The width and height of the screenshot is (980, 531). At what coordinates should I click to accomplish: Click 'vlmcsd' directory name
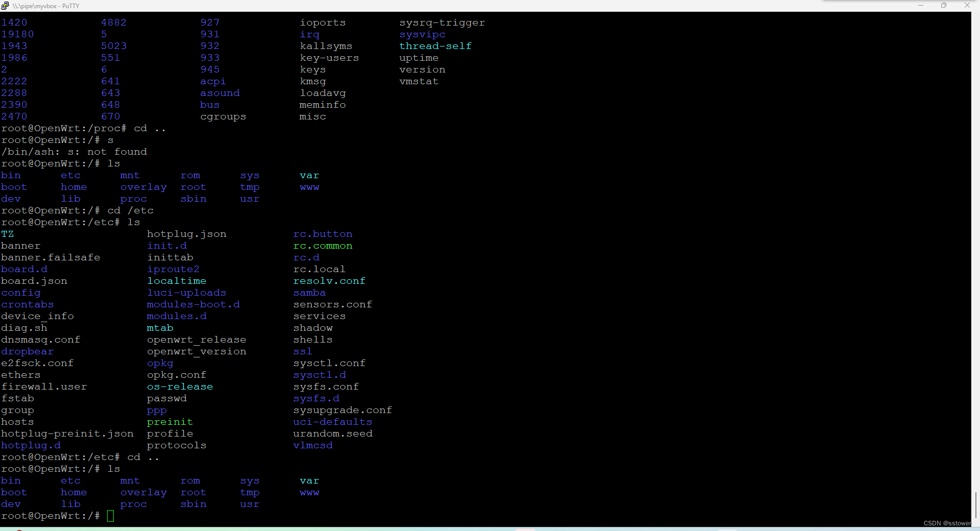pyautogui.click(x=313, y=445)
